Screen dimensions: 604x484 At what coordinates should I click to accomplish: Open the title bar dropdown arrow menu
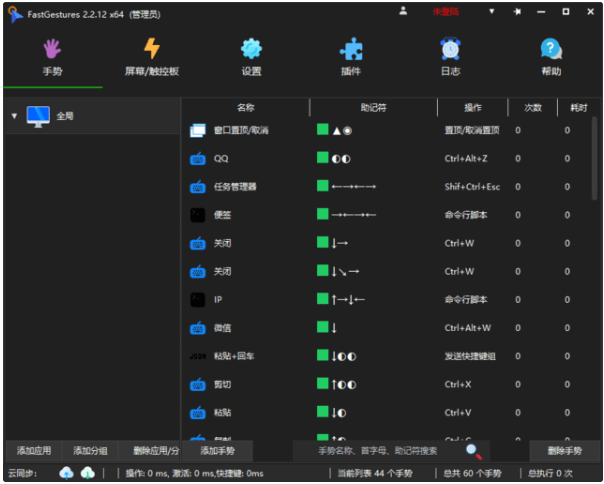tap(492, 12)
